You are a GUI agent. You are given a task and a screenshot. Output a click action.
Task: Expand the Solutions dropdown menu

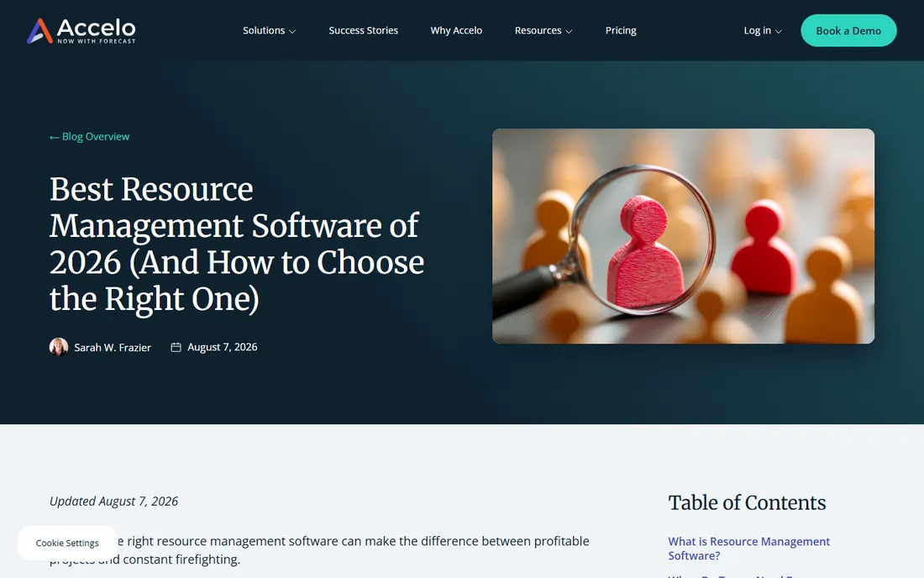coord(269,30)
